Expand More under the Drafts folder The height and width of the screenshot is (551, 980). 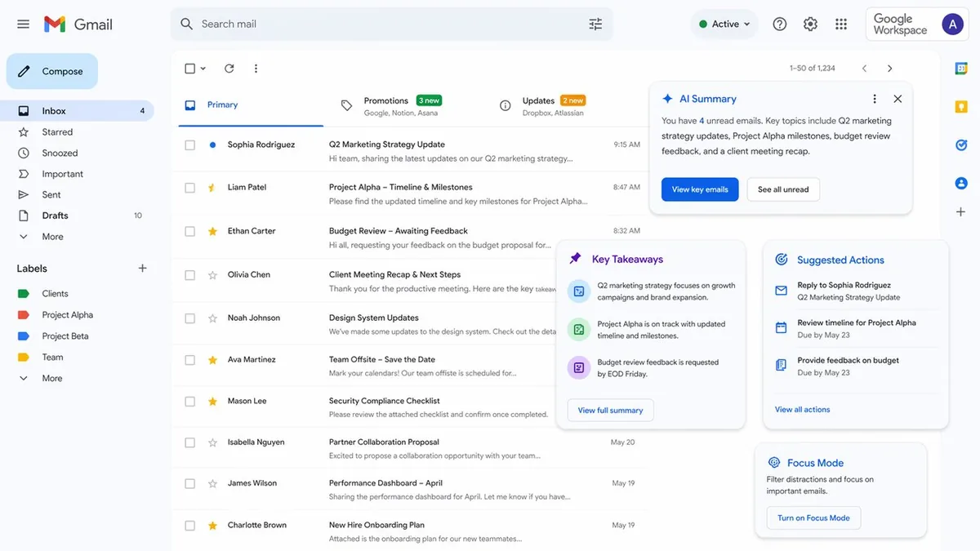tap(52, 237)
